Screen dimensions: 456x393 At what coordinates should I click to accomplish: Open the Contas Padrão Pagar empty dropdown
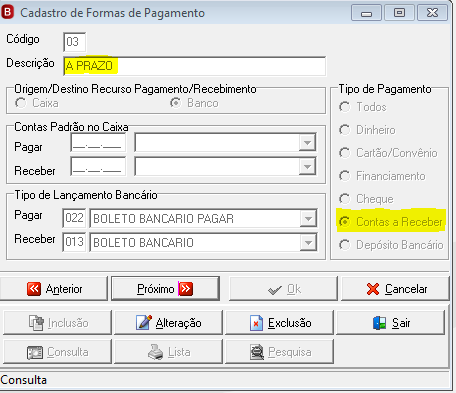tap(307, 143)
